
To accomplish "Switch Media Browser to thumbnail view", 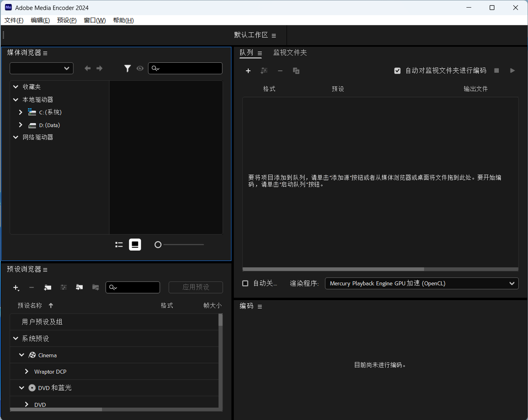I will pyautogui.click(x=135, y=245).
